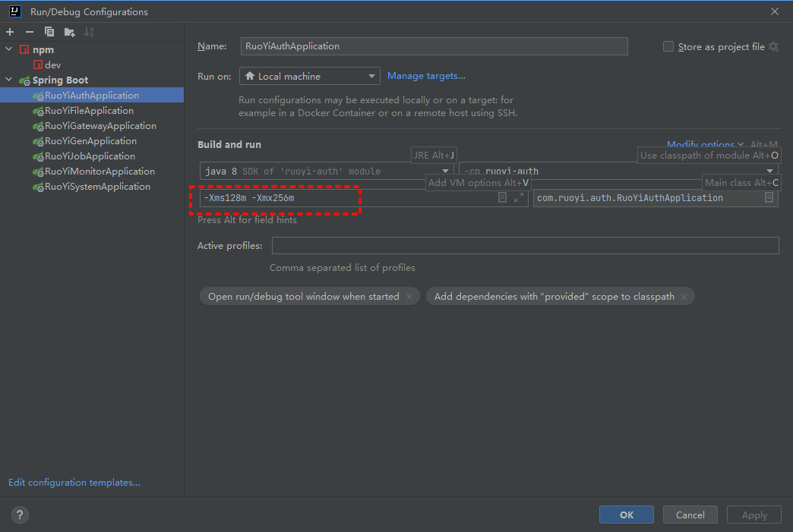Remove the selected configuration
Screen dimensions: 793x532
[30, 32]
